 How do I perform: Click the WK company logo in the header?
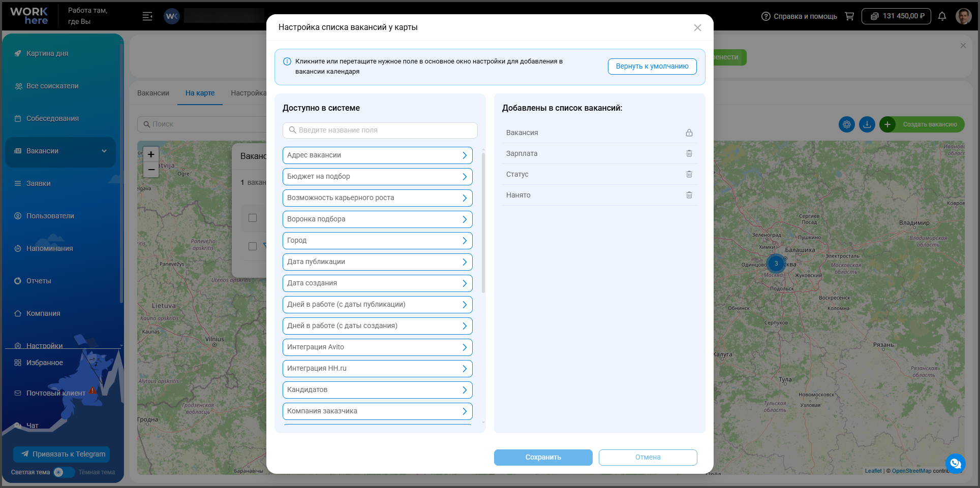tap(172, 16)
